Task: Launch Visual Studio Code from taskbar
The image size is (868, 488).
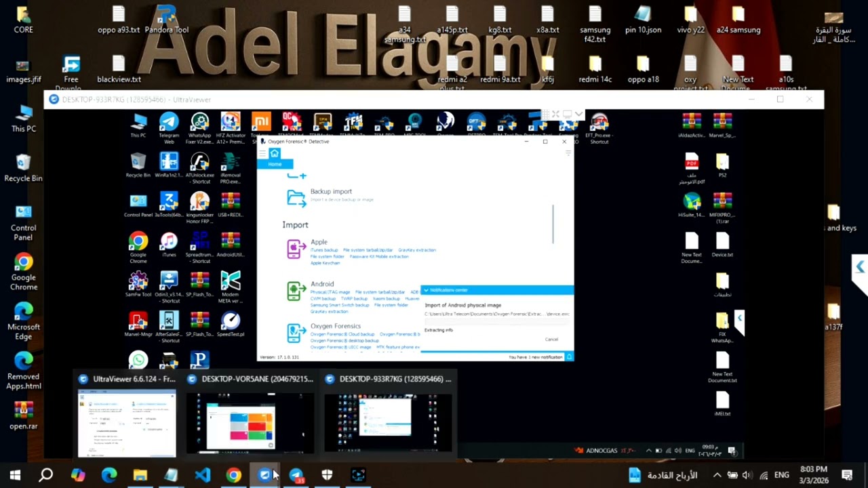Action: (x=202, y=475)
